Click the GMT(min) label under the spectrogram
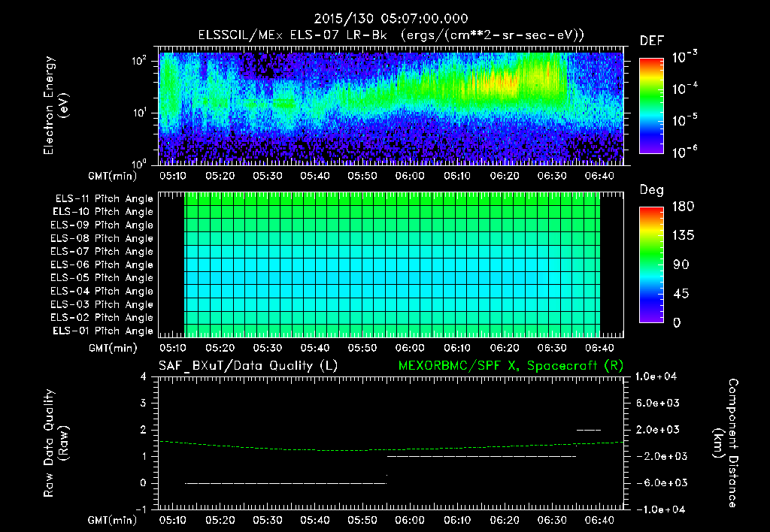Viewport: 770px width, 532px height. pyautogui.click(x=113, y=176)
